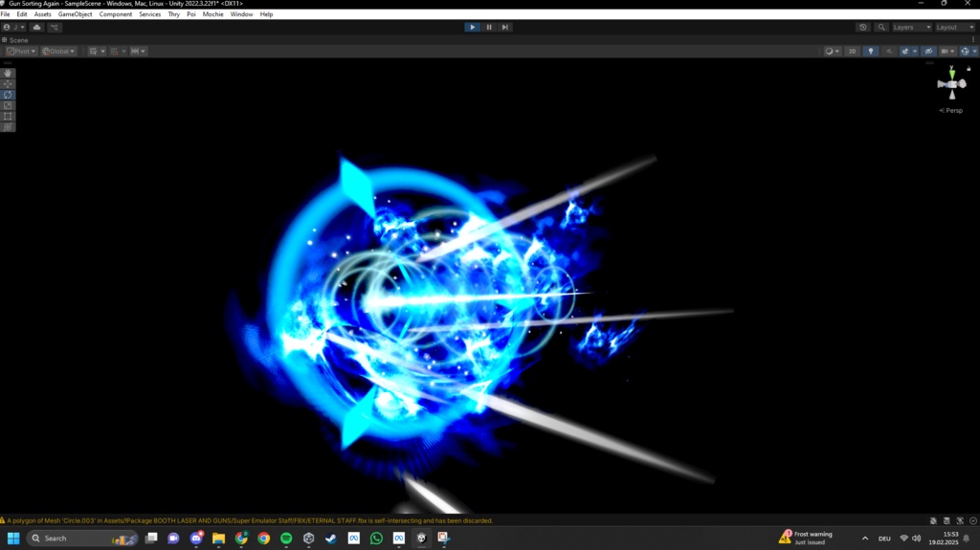
Task: Toggle scene gizmos display
Action: click(965, 52)
